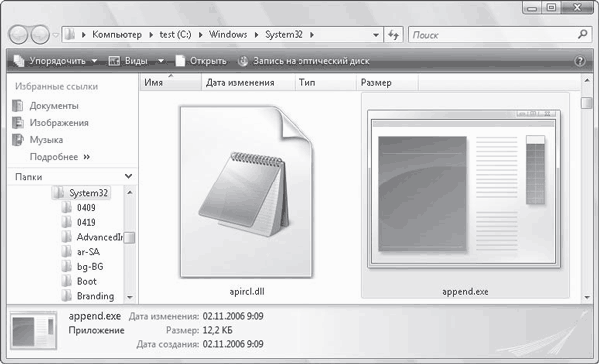Open Музыка favorite link
599x364 pixels.
46,140
